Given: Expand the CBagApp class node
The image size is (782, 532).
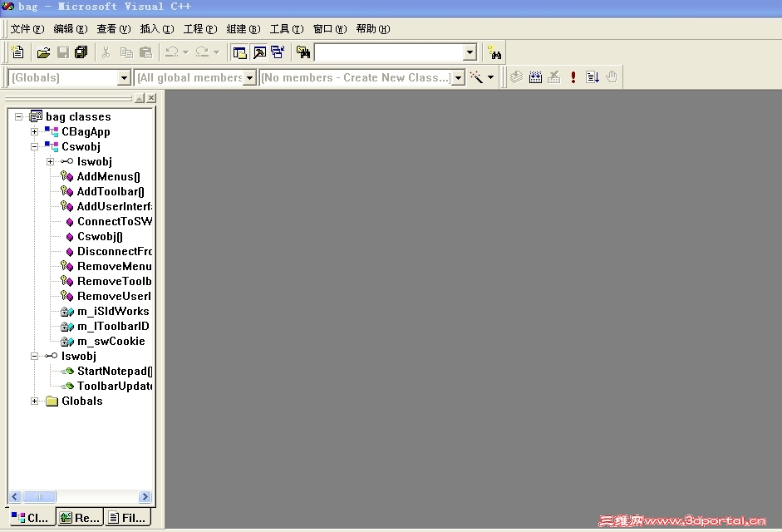Looking at the screenshot, I should (x=34, y=131).
